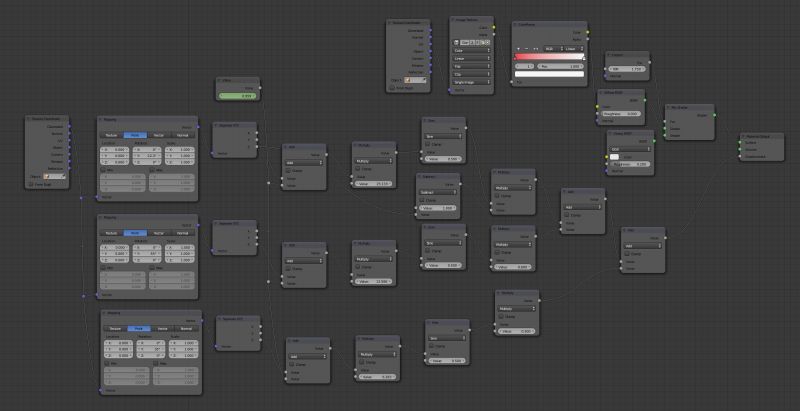800x411 pixels.
Task: Collapse the Image Texture node via header triangle
Action: (453, 19)
